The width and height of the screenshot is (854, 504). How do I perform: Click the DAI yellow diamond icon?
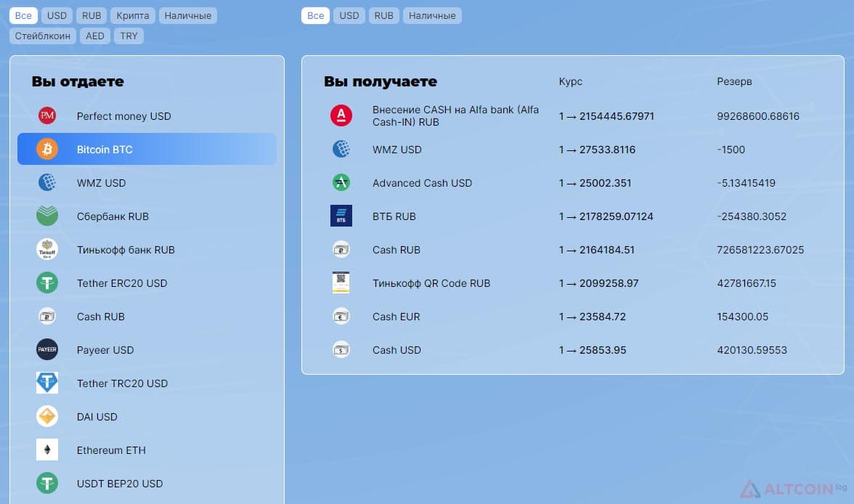[x=47, y=416]
